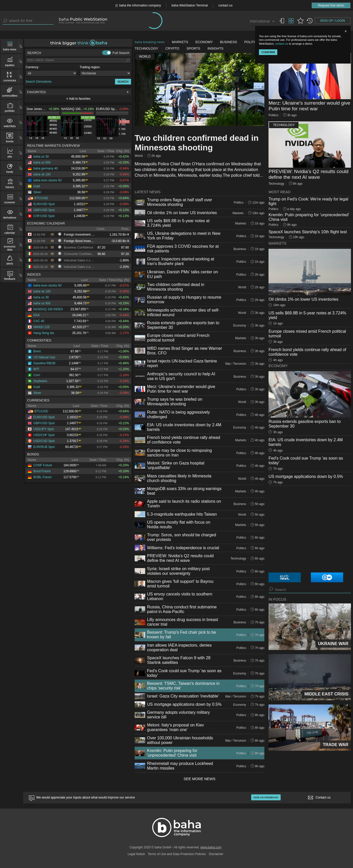The height and width of the screenshot is (868, 353).
Task: Click the envelope Contact us icon
Action: click(311, 797)
